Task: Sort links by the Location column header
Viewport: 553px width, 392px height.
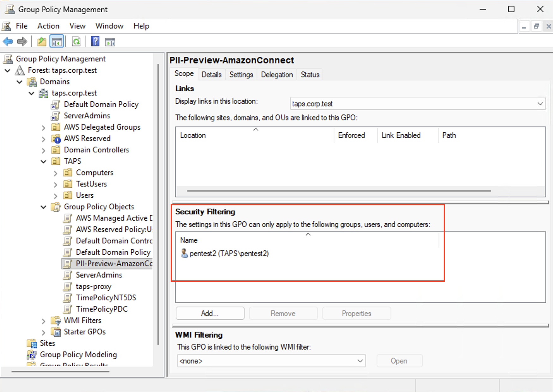Action: (255, 135)
